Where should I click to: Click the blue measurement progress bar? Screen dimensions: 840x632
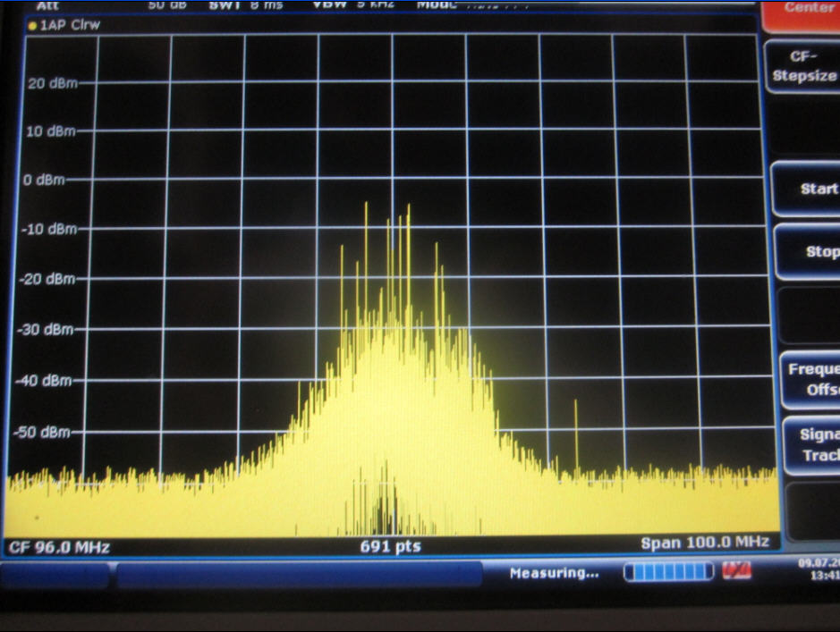coord(668,571)
